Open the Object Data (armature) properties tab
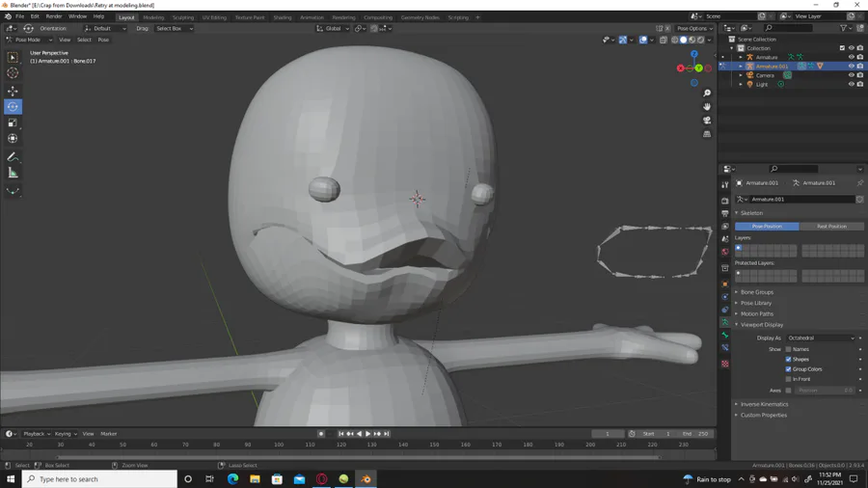This screenshot has height=488, width=868. coord(725,322)
